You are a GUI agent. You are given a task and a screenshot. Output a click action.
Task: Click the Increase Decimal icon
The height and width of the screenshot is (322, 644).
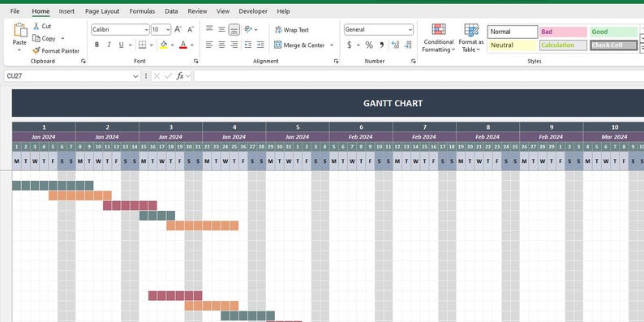tap(396, 45)
